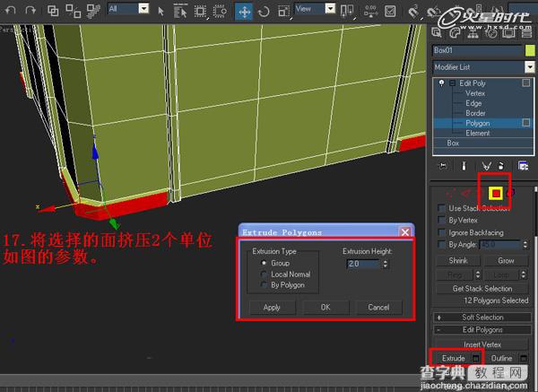538x392 pixels.
Task: Collapse the Edit Poly stack entry
Action: click(x=453, y=83)
